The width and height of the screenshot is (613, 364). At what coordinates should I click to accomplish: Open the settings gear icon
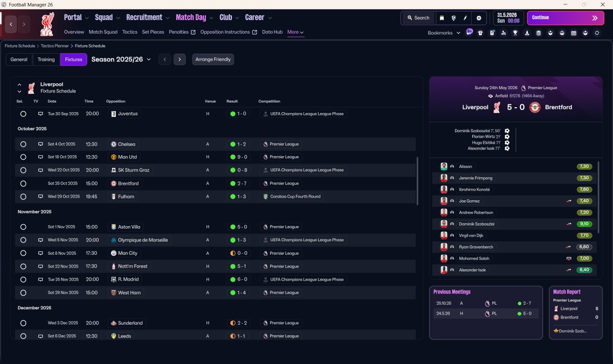coord(478,18)
